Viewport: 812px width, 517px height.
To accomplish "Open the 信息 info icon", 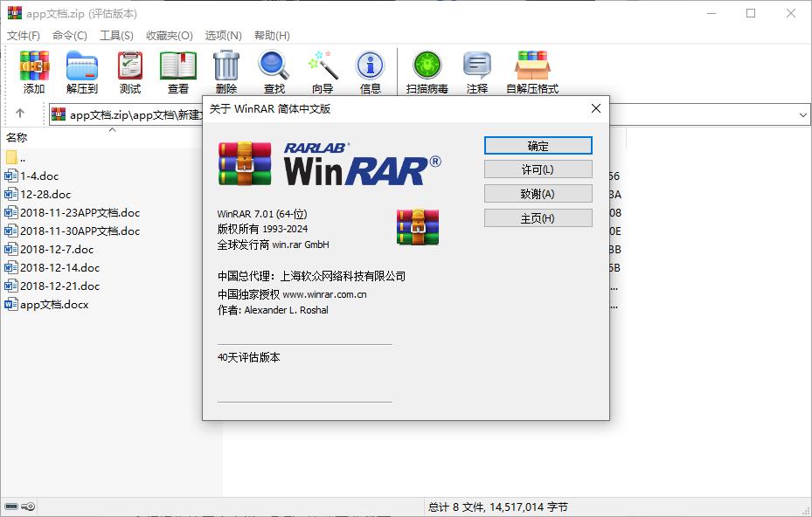I will point(371,65).
